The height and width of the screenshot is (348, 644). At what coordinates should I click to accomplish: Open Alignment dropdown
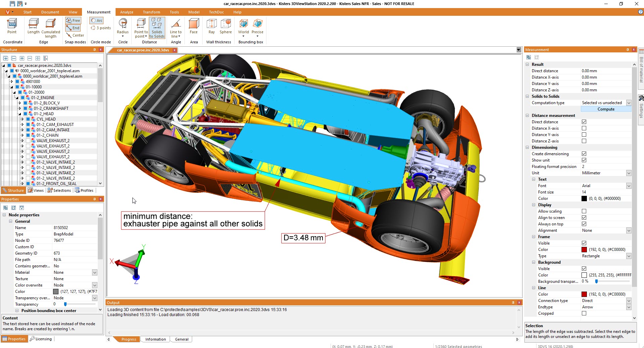pyautogui.click(x=629, y=230)
